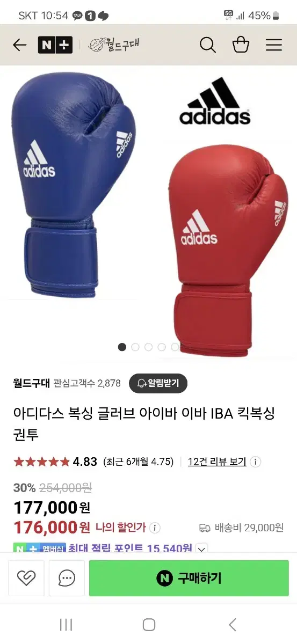Toggle 알림받기 store notifications
Viewport: 297px width, 644px height.
[158, 383]
